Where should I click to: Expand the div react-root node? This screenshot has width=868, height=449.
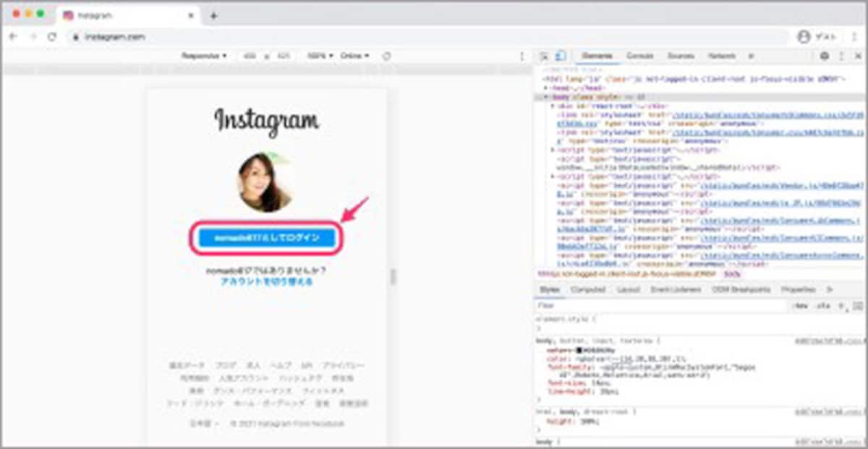point(552,106)
